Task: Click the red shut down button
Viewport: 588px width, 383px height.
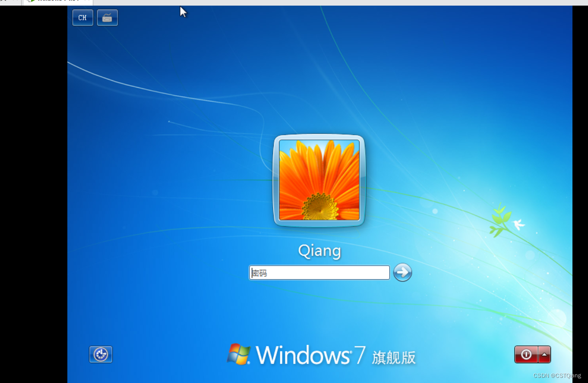Action: coord(526,355)
